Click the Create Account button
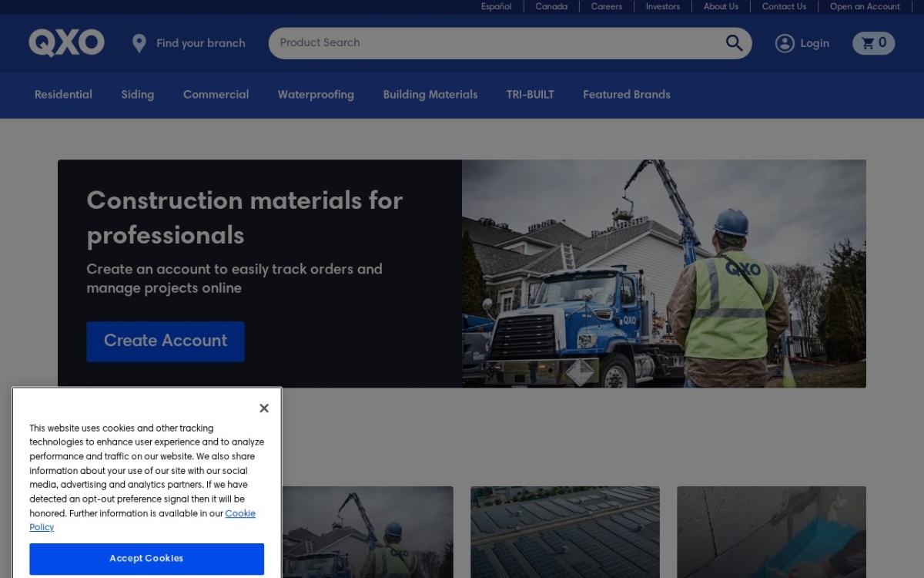 pos(166,341)
